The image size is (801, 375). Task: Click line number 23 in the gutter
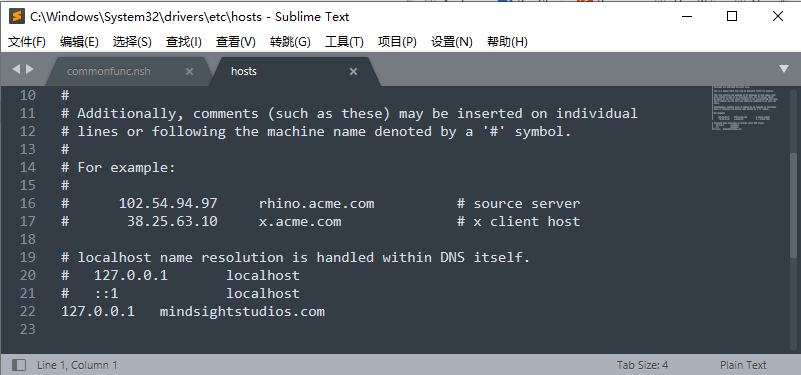tap(28, 330)
